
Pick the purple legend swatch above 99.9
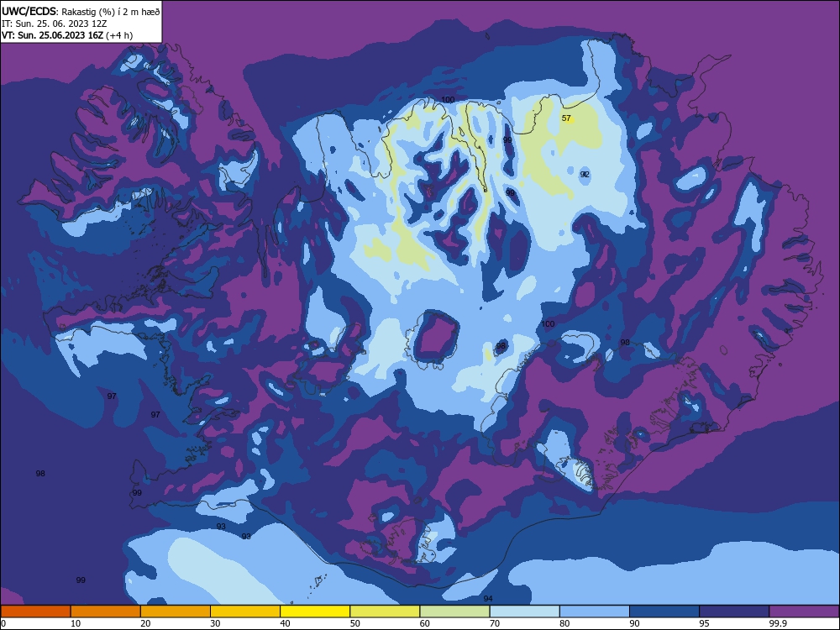pyautogui.click(x=804, y=612)
